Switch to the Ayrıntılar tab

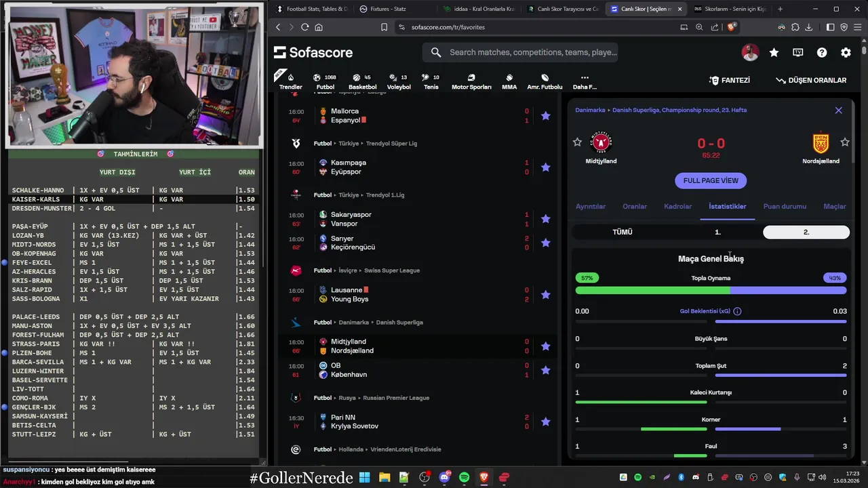coord(590,206)
